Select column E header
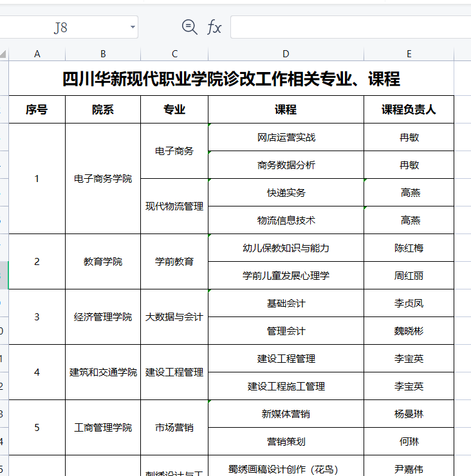 click(x=409, y=54)
